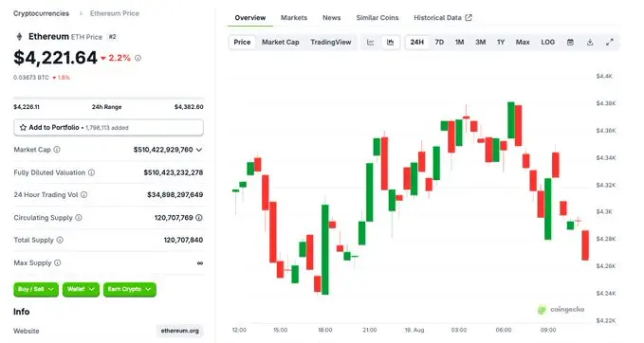Expand the Market Cap chevron
Image resolution: width=644 pixels, height=343 pixels.
tap(199, 150)
